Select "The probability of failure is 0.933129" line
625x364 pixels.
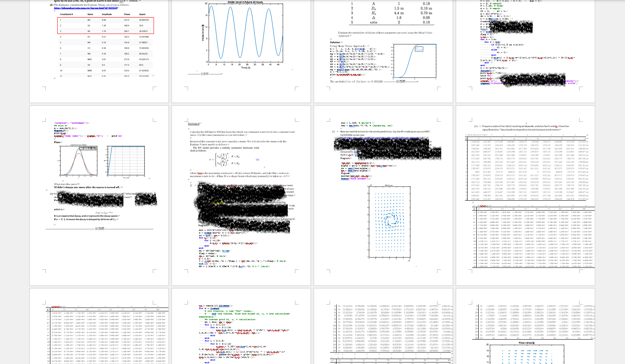(356, 81)
